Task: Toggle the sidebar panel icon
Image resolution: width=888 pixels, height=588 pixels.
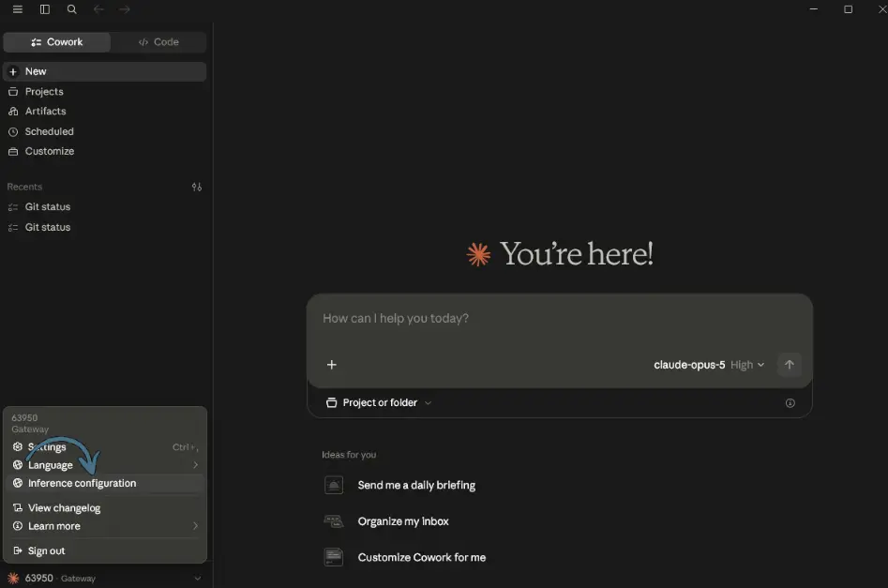Action: [45, 9]
